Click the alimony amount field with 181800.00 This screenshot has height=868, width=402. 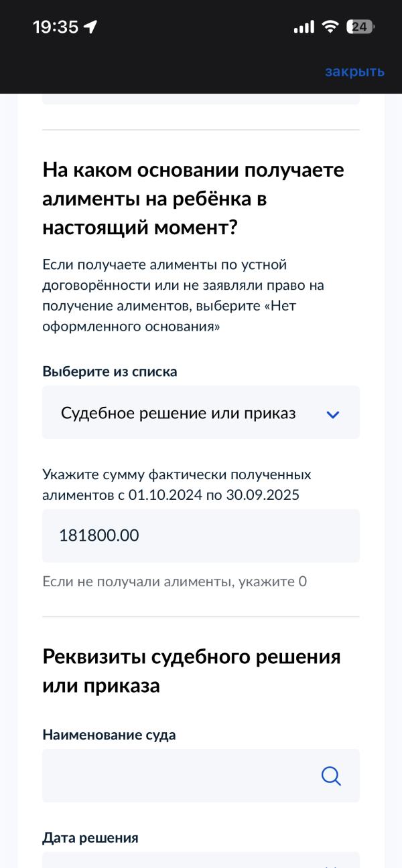(x=200, y=535)
